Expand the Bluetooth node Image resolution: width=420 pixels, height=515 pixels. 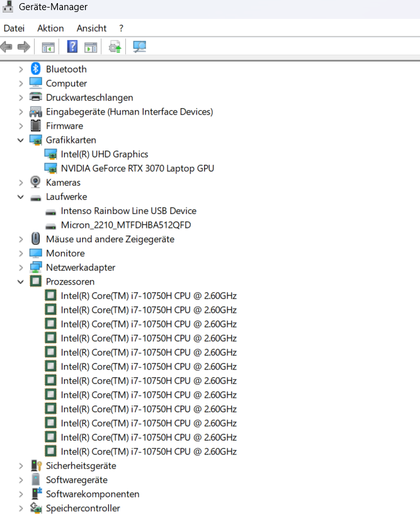click(21, 69)
